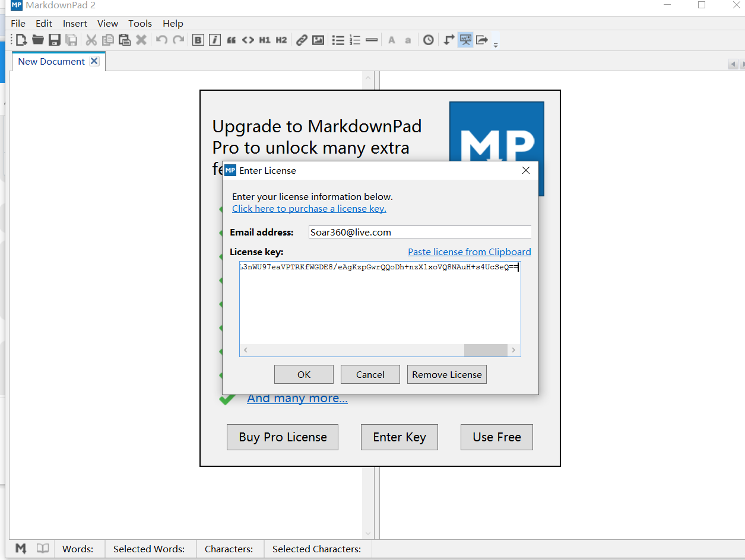The width and height of the screenshot is (745, 560).
Task: Click license key scrollbar left arrow
Action: click(245, 351)
